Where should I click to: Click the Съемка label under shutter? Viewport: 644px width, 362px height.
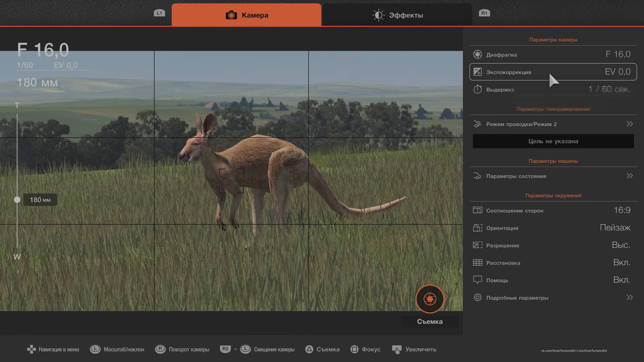tap(430, 322)
